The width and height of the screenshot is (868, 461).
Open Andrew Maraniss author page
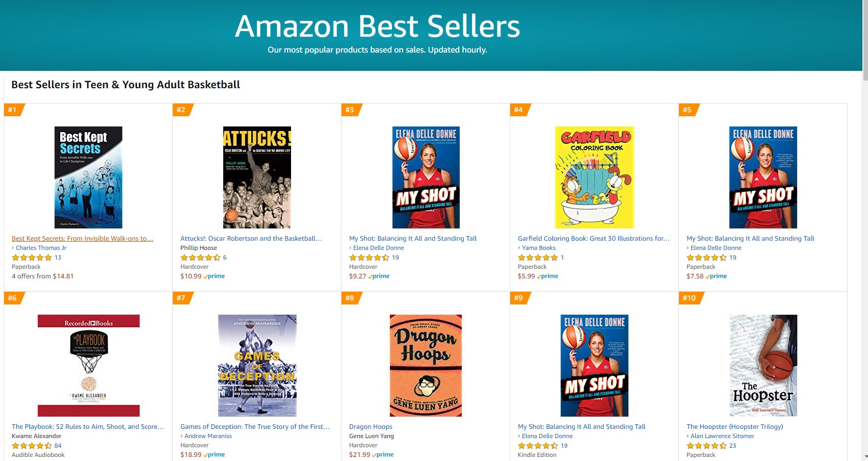coord(208,436)
